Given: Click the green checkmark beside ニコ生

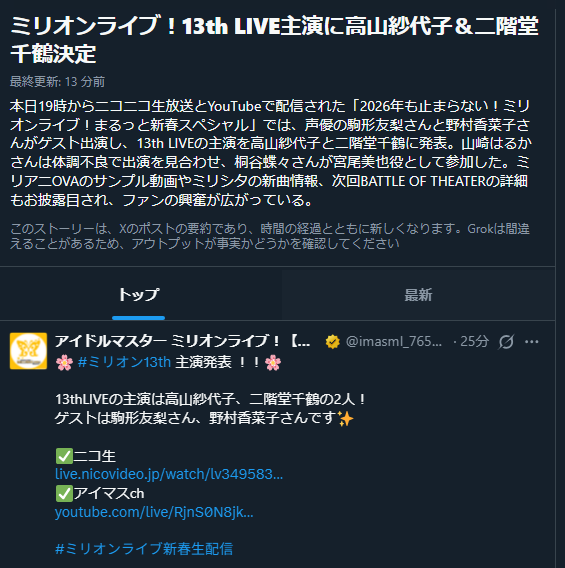Looking at the screenshot, I should [x=64, y=456].
